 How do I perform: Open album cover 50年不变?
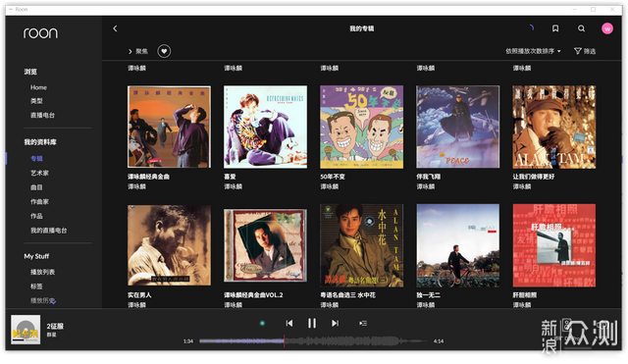(x=361, y=127)
